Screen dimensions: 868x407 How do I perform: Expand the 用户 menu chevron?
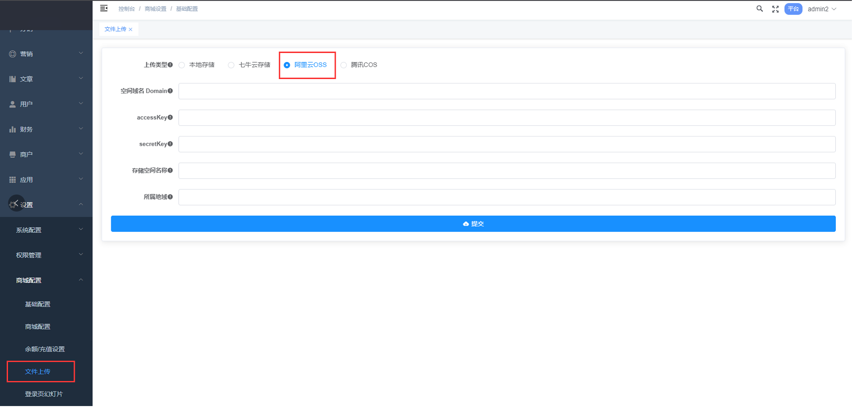pos(81,103)
